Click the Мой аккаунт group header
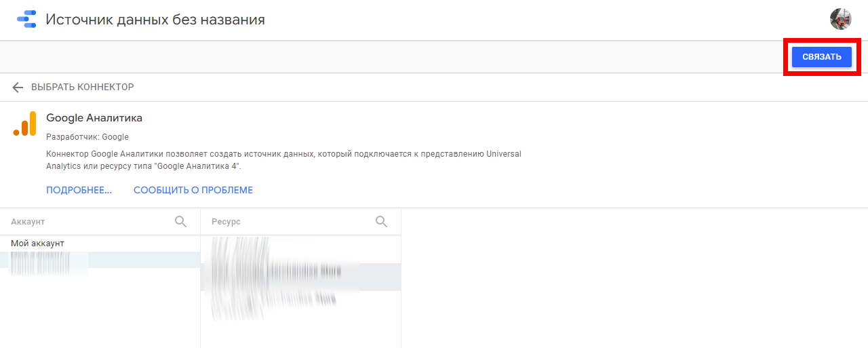Screen dimensions: 868x348 [37, 243]
